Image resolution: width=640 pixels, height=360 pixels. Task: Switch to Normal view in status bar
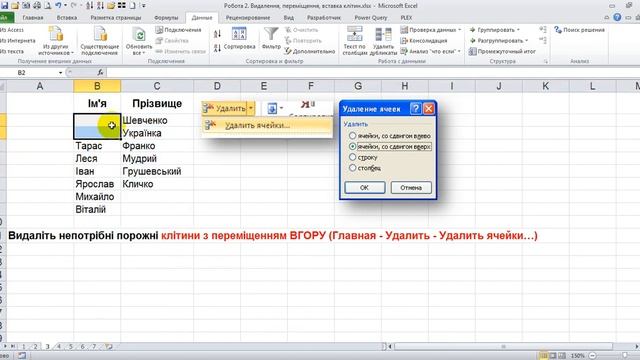click(x=543, y=356)
